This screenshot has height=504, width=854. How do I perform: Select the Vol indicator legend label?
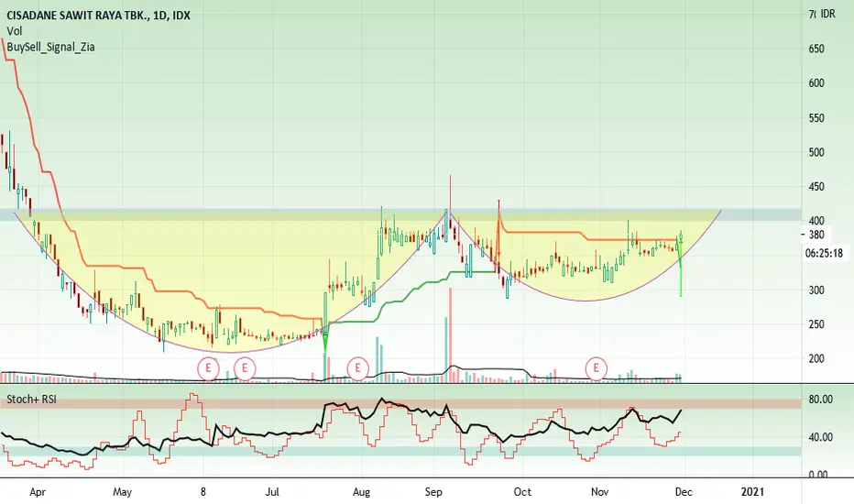[14, 31]
